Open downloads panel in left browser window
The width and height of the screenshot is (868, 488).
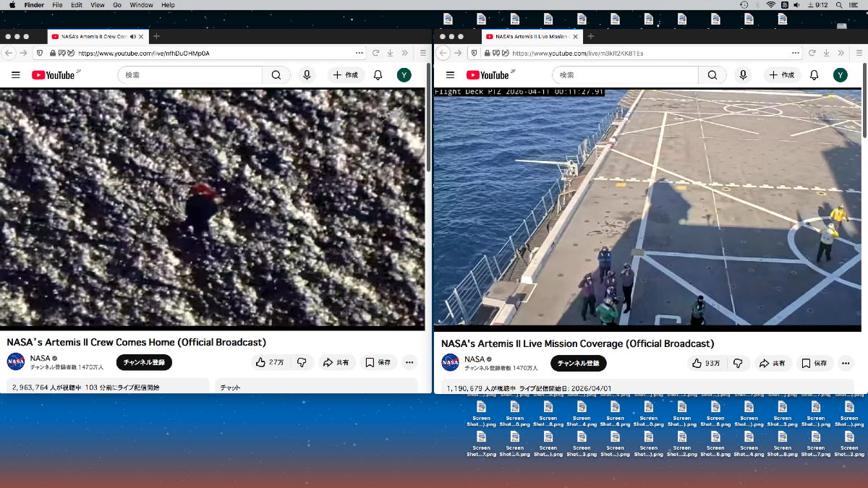389,53
